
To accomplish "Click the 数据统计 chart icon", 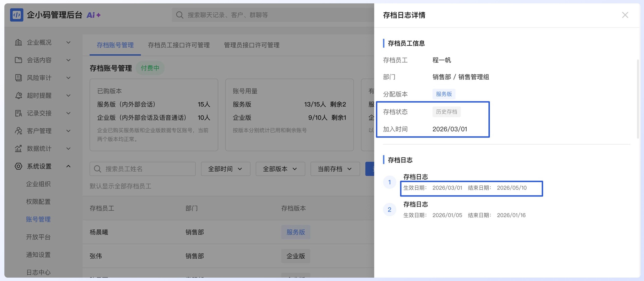I will (x=18, y=148).
